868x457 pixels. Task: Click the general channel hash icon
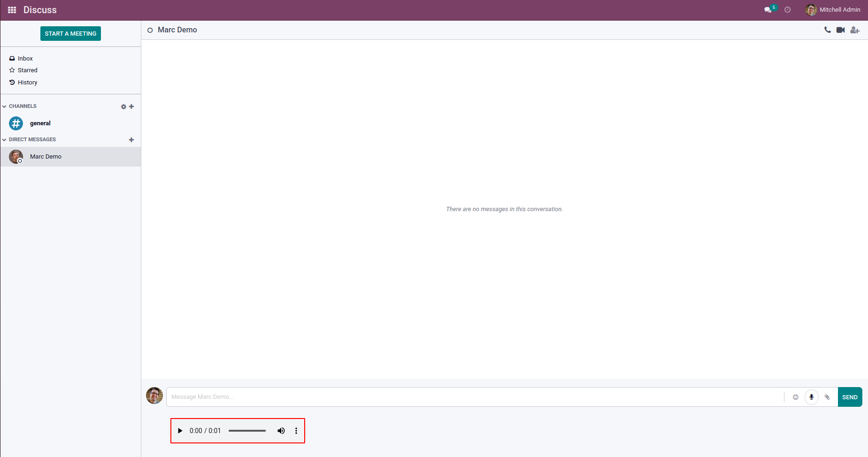tap(16, 123)
